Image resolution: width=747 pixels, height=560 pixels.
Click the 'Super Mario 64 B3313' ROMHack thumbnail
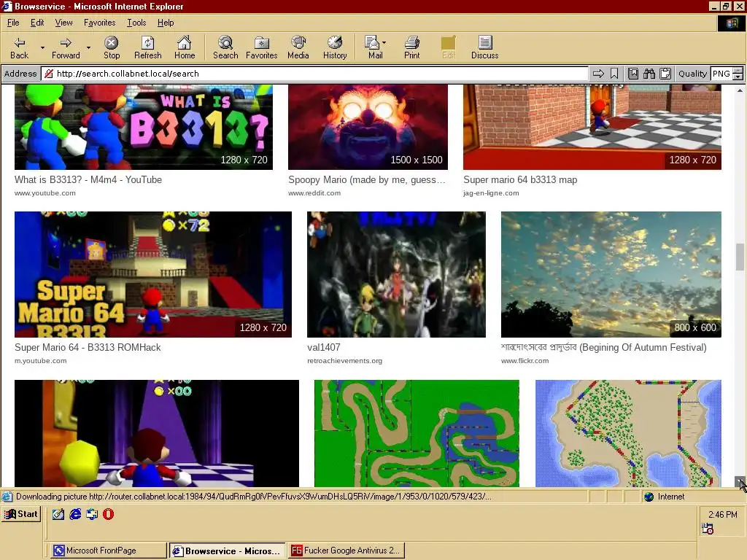pyautogui.click(x=153, y=275)
